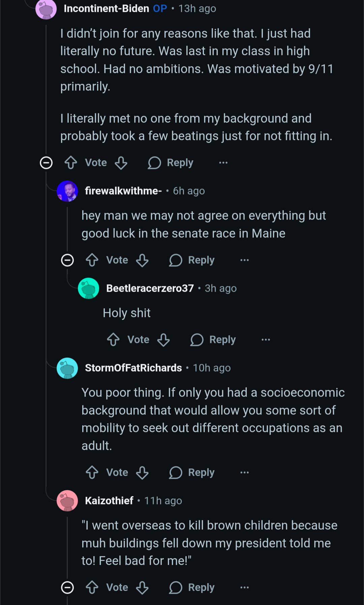The height and width of the screenshot is (605, 364).
Task: Downvote Kaizothief's comment
Action: 142,587
